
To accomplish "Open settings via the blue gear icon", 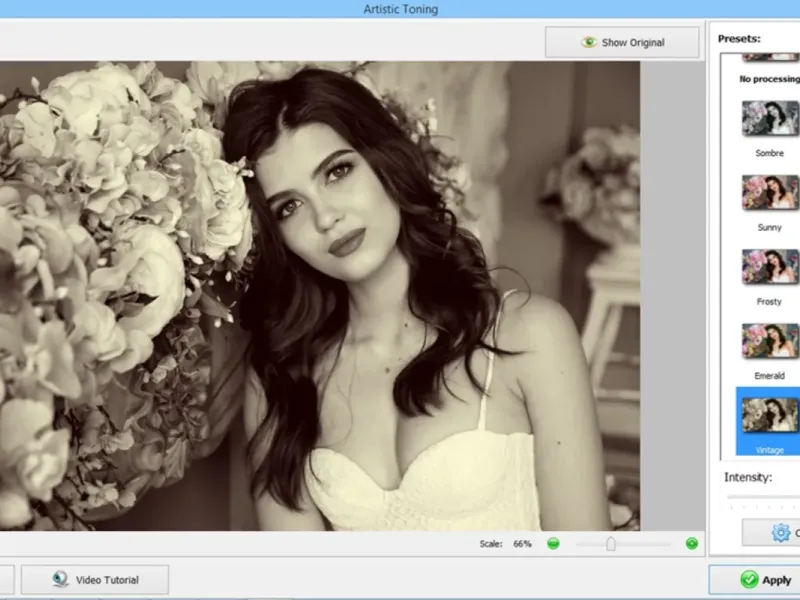I will [781, 533].
